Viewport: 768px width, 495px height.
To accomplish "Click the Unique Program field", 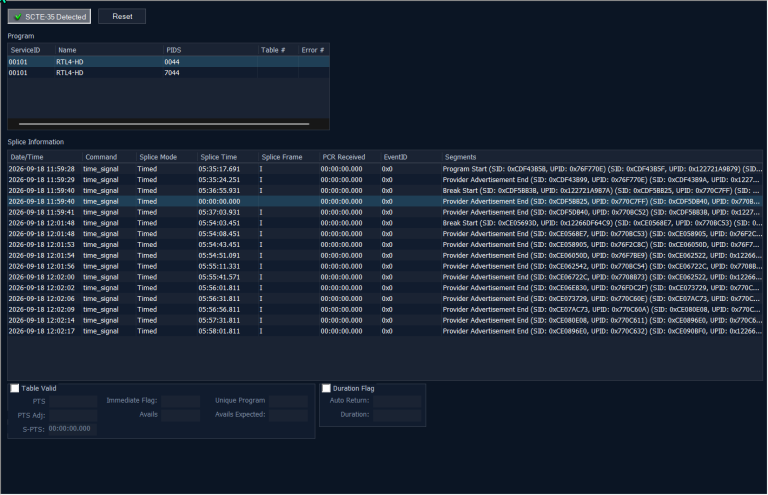I will 288,401.
